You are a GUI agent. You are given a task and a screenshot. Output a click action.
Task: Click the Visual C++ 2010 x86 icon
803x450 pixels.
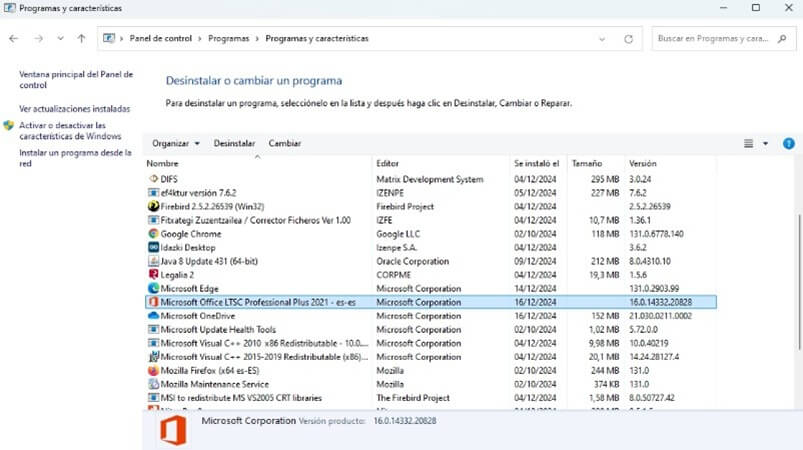(x=153, y=343)
